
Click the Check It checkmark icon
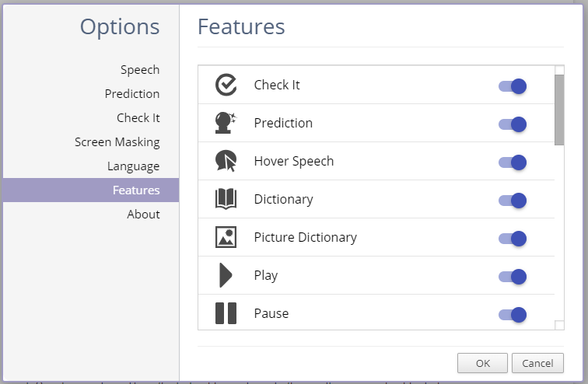pos(226,85)
